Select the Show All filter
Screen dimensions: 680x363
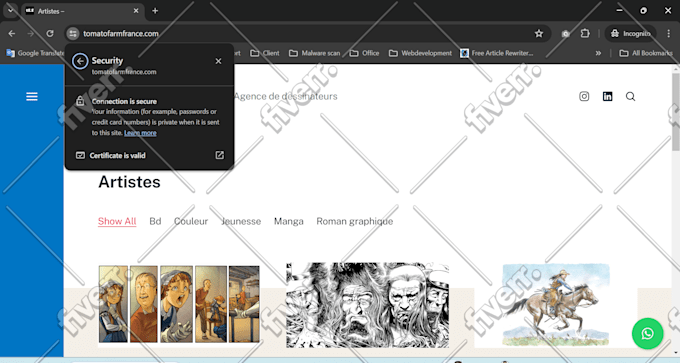pos(117,221)
